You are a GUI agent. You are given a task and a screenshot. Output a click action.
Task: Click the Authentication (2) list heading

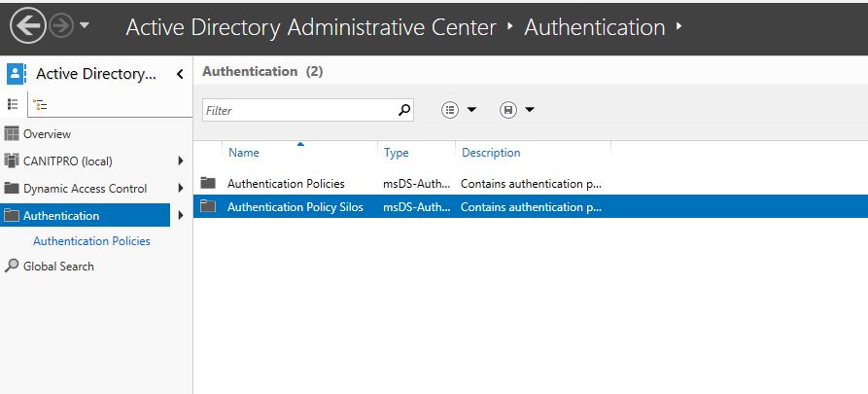(x=262, y=71)
